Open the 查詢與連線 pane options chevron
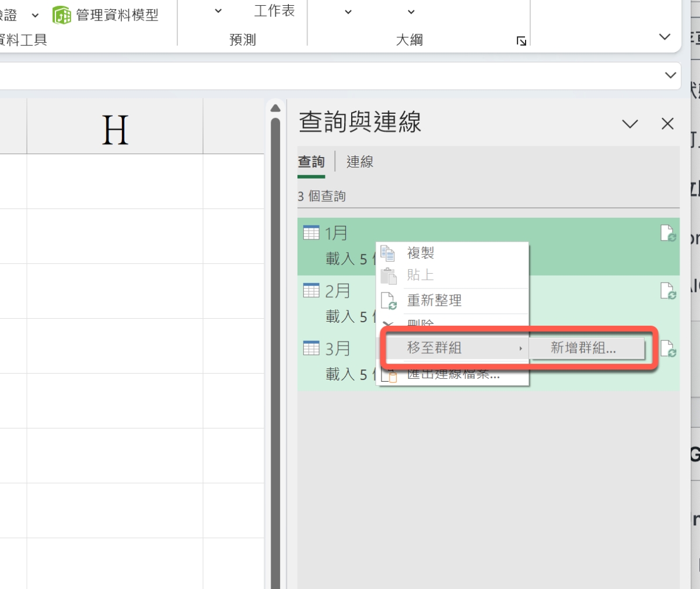Image resolution: width=700 pixels, height=589 pixels. click(x=630, y=124)
